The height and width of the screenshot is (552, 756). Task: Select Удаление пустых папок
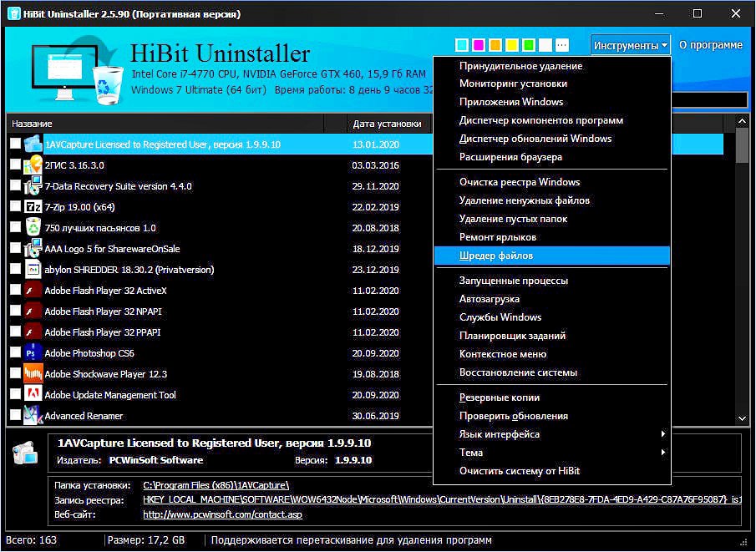[x=552, y=219]
